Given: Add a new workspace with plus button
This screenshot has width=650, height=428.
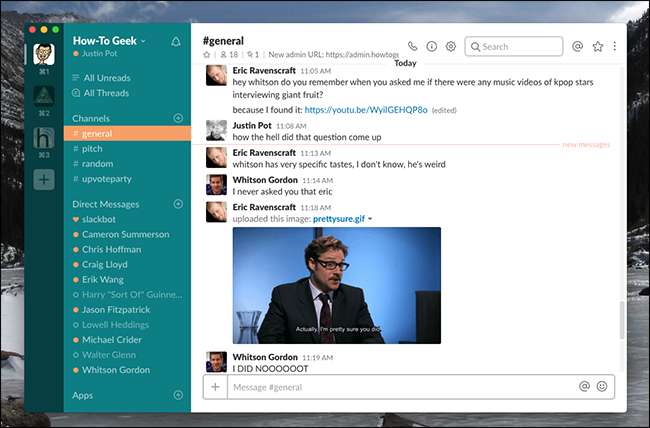Looking at the screenshot, I should coord(44,180).
